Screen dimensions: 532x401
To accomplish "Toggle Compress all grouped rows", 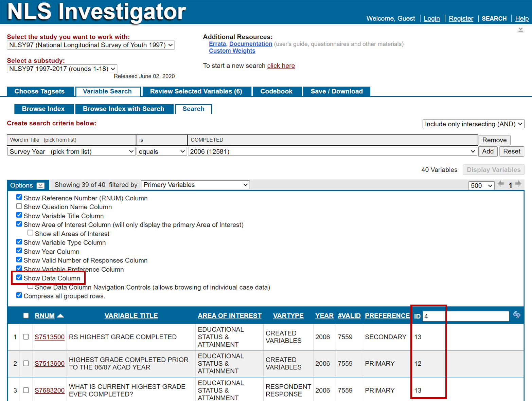I will click(19, 295).
